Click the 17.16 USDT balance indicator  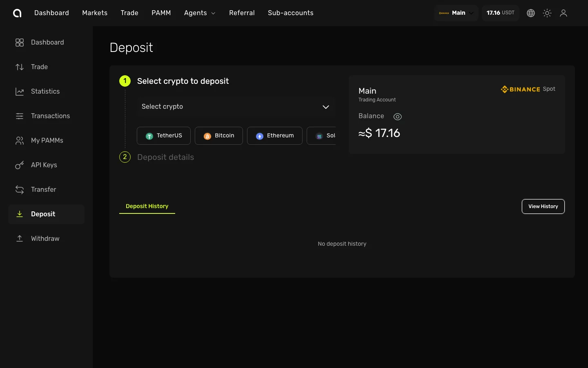click(500, 13)
